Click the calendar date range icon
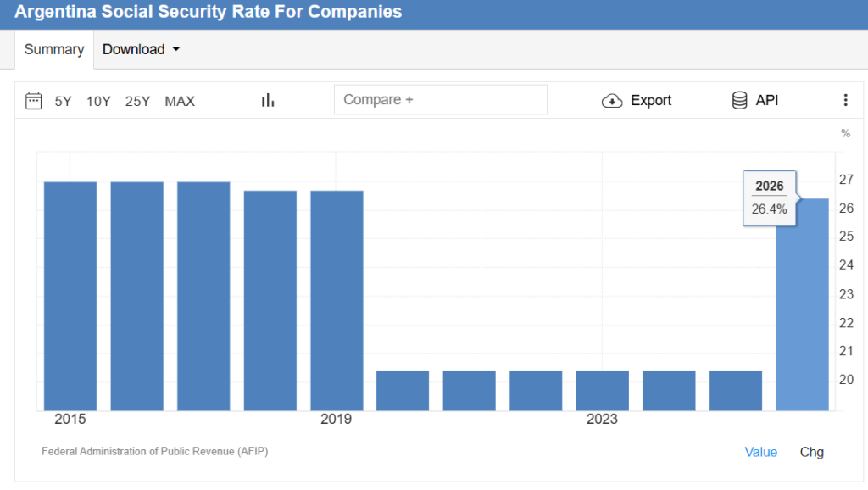Image resolution: width=868 pixels, height=490 pixels. pyautogui.click(x=34, y=101)
